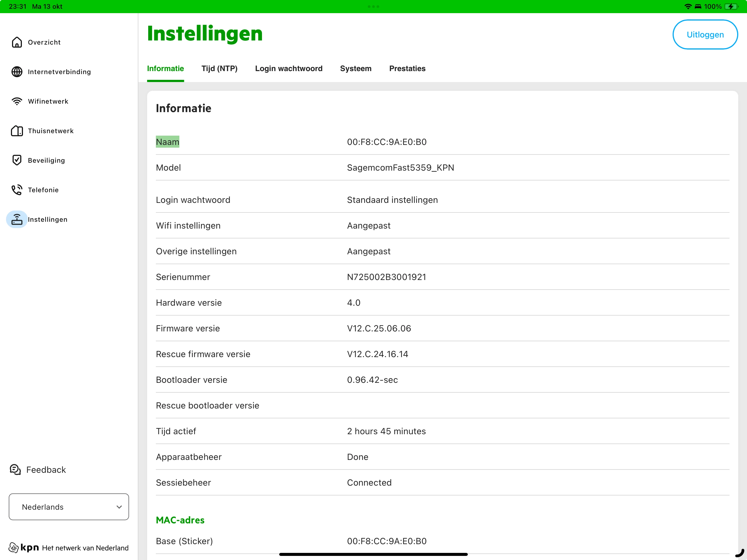The height and width of the screenshot is (560, 747).
Task: Click the highlighted Instellingen router icon
Action: point(17,220)
